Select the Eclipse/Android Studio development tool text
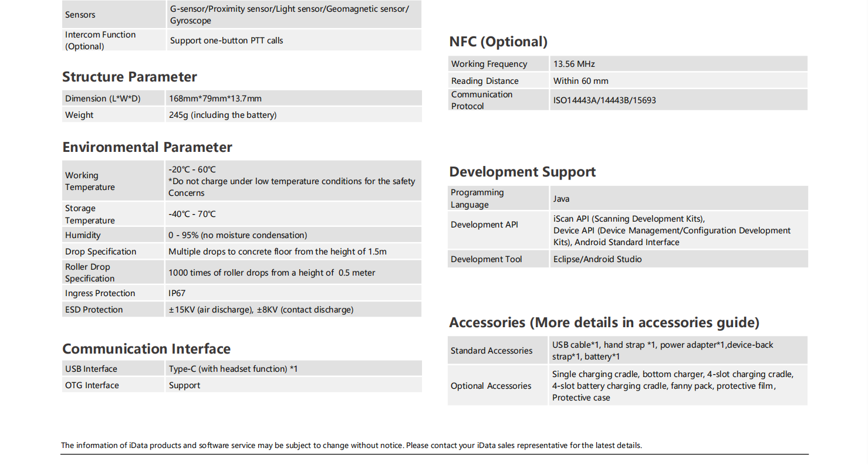This screenshot has height=465, width=868. point(597,259)
